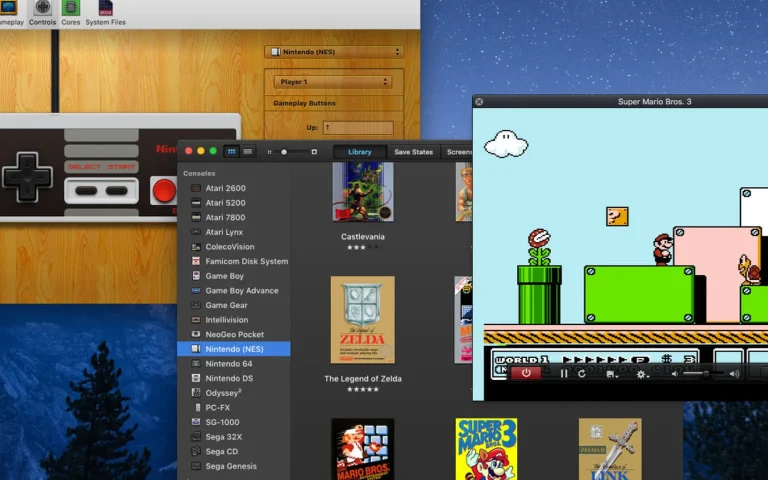
Task: Open the save state menu in game controls
Action: point(612,374)
